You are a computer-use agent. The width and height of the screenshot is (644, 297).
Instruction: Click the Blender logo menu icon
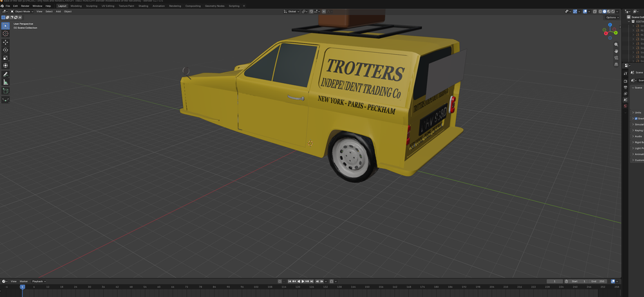click(2, 6)
